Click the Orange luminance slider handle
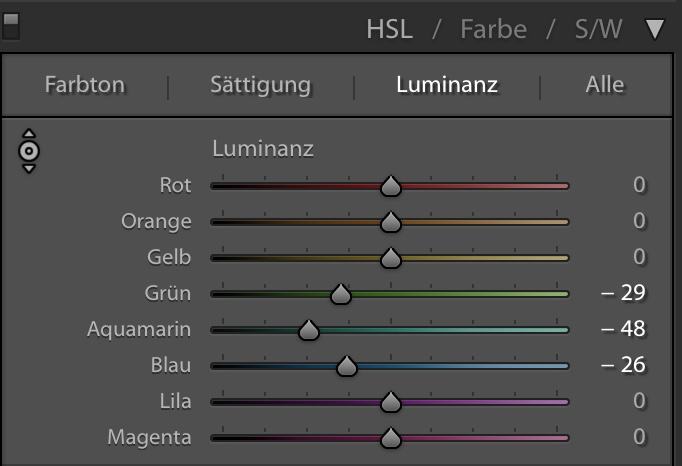The image size is (682, 466). point(391,222)
